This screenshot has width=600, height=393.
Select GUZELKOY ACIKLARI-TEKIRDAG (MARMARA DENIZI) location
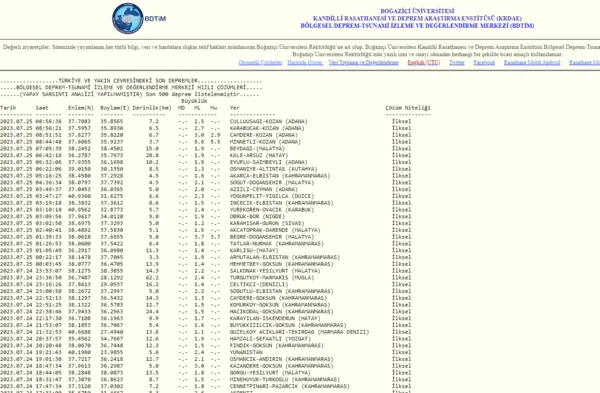click(299, 332)
